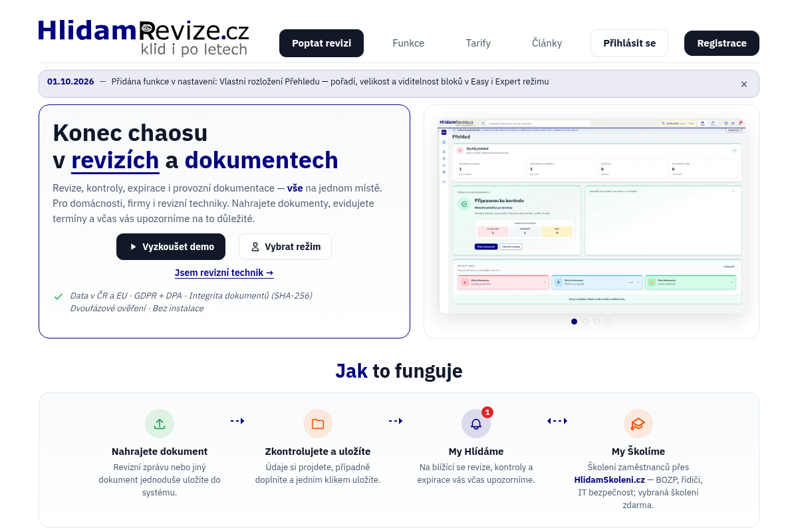Click the search field in the dashboard preview
The width and height of the screenshot is (798, 532).
(538, 123)
